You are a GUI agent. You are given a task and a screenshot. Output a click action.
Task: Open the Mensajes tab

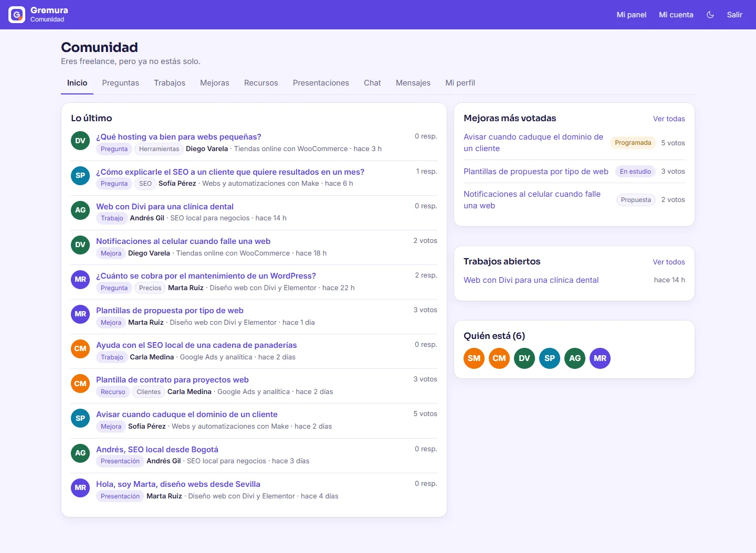(x=413, y=83)
